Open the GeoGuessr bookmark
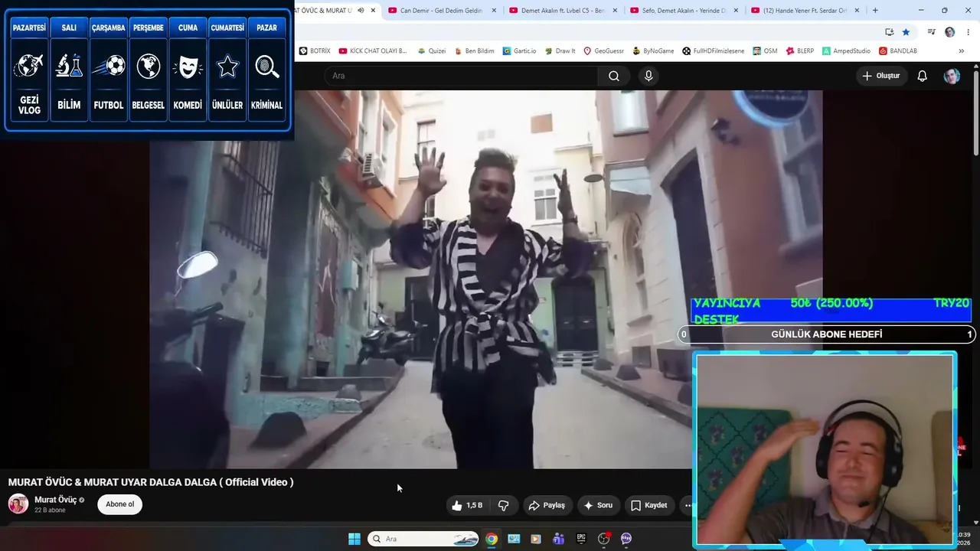The width and height of the screenshot is (980, 551). [603, 51]
